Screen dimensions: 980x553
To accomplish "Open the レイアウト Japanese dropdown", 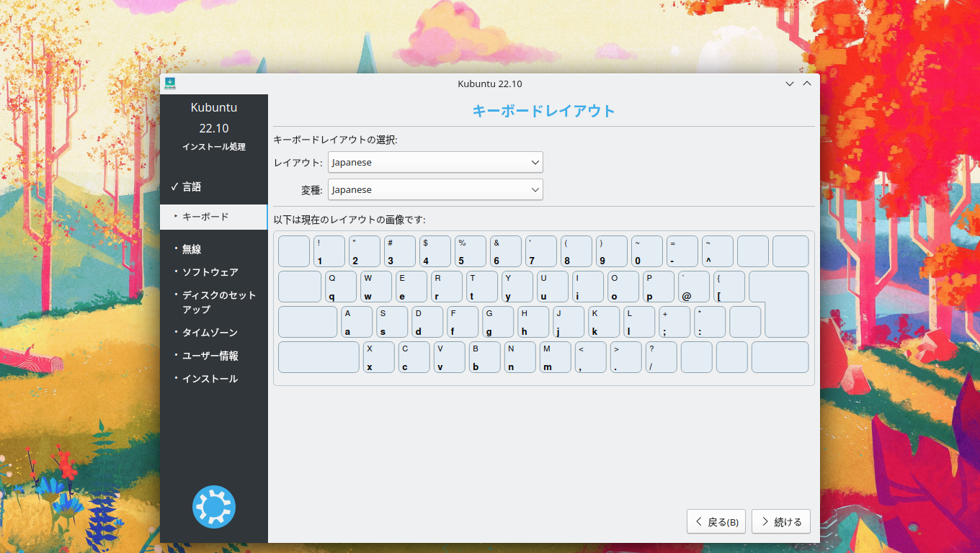I will click(x=435, y=162).
